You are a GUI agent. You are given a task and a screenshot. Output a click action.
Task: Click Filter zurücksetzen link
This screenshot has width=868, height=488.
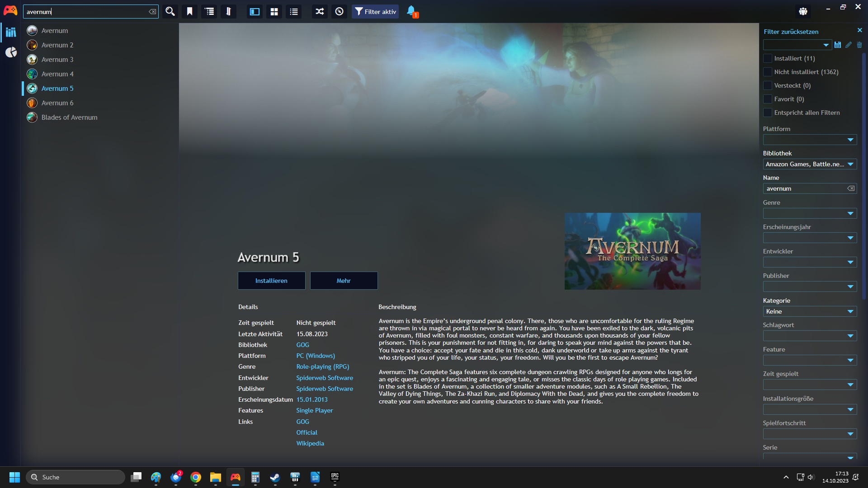791,32
